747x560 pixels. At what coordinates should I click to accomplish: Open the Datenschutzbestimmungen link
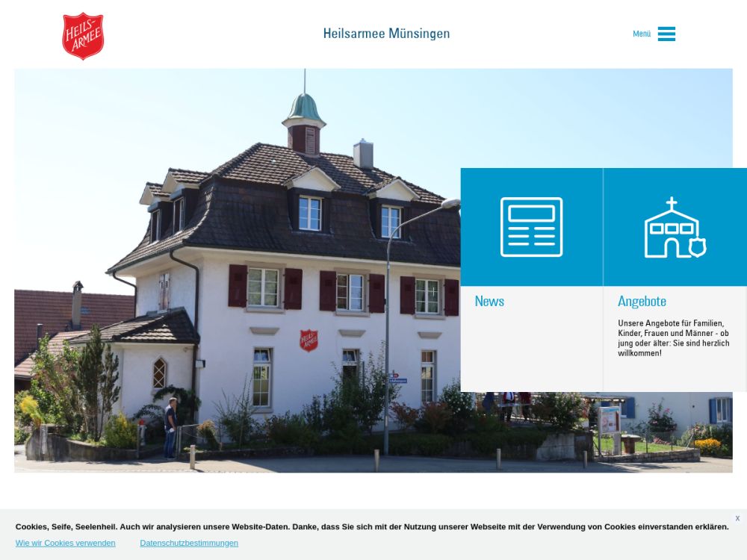click(x=189, y=543)
